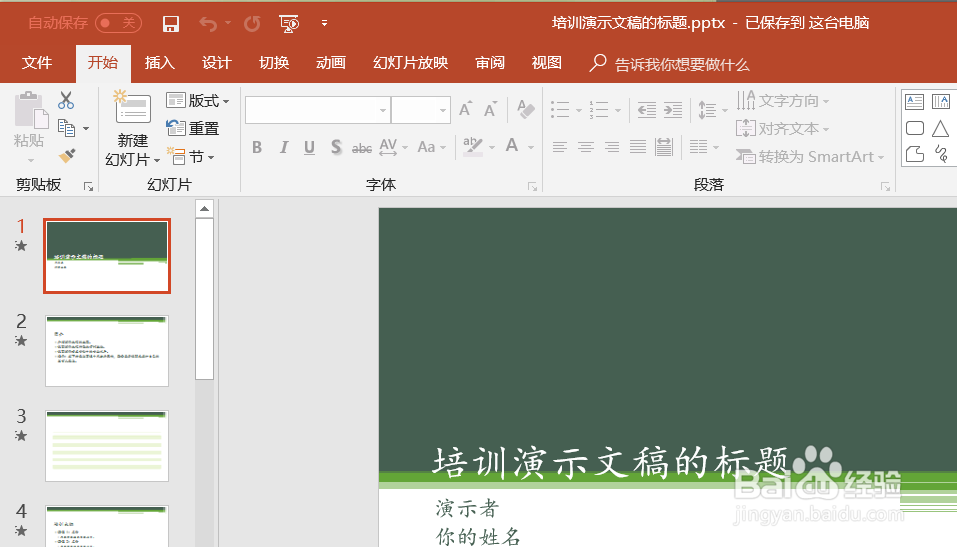Click the Cut scissors icon
The width and height of the screenshot is (957, 547).
66,100
